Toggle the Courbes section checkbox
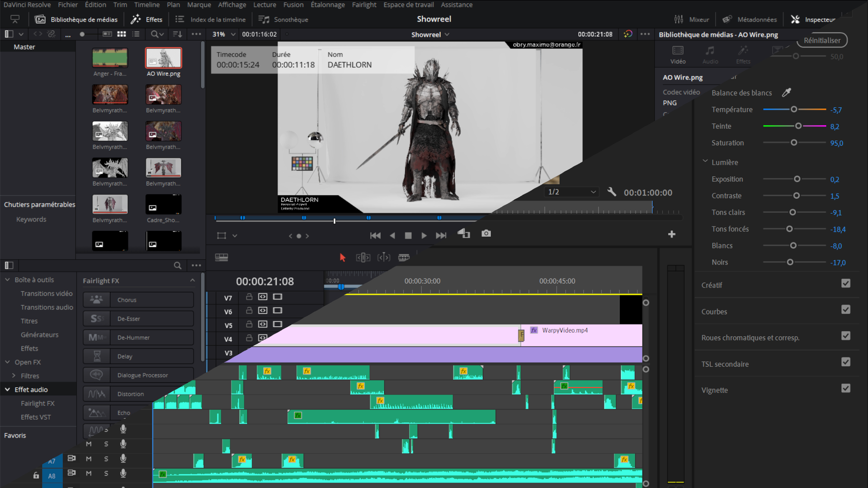868x488 pixels. click(846, 310)
